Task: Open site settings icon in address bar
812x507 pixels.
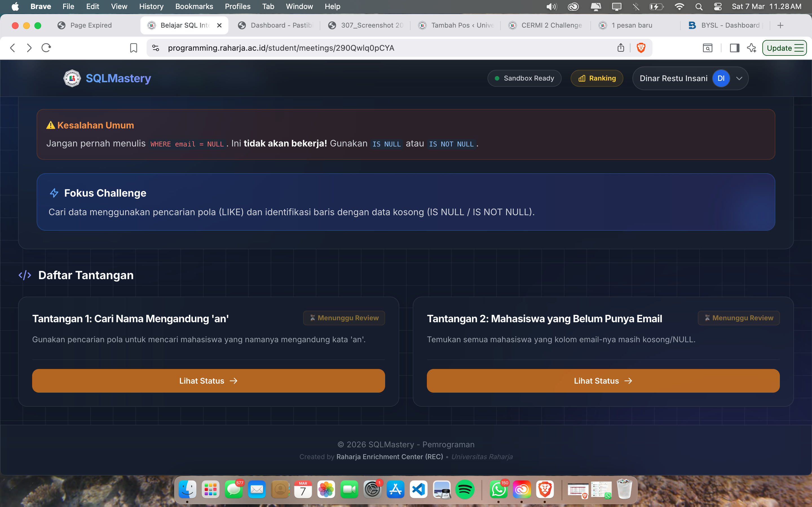Action: (x=156, y=48)
